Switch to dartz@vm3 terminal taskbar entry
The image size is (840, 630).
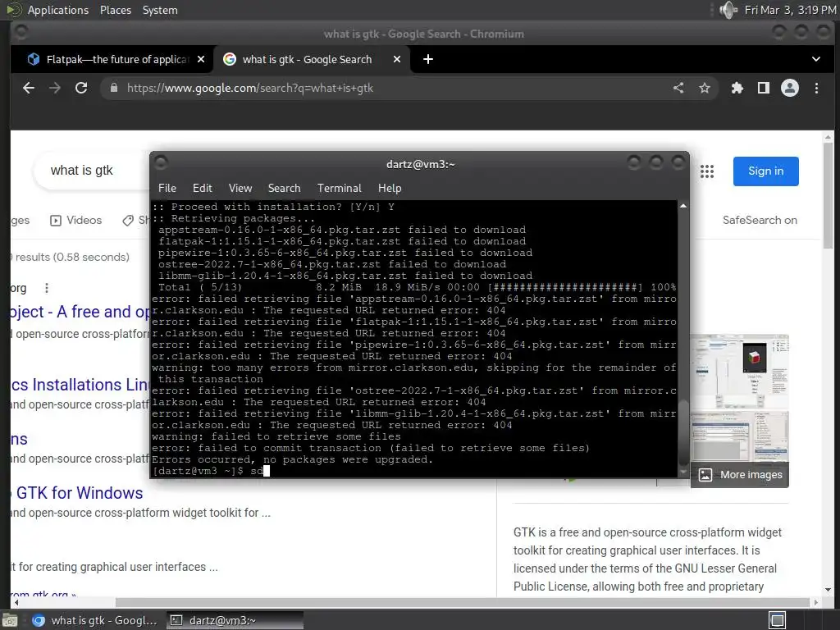click(x=235, y=620)
